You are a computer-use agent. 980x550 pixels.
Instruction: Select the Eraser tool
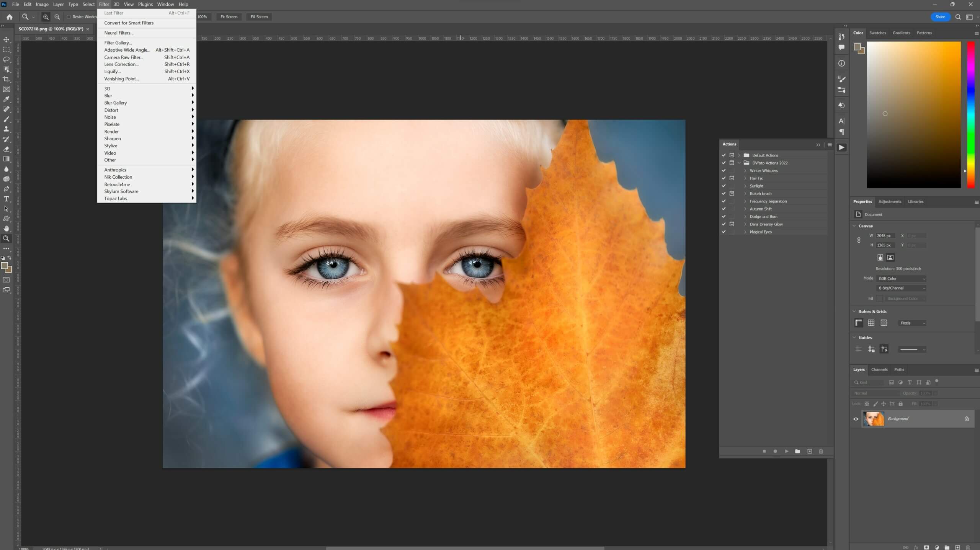(x=7, y=149)
